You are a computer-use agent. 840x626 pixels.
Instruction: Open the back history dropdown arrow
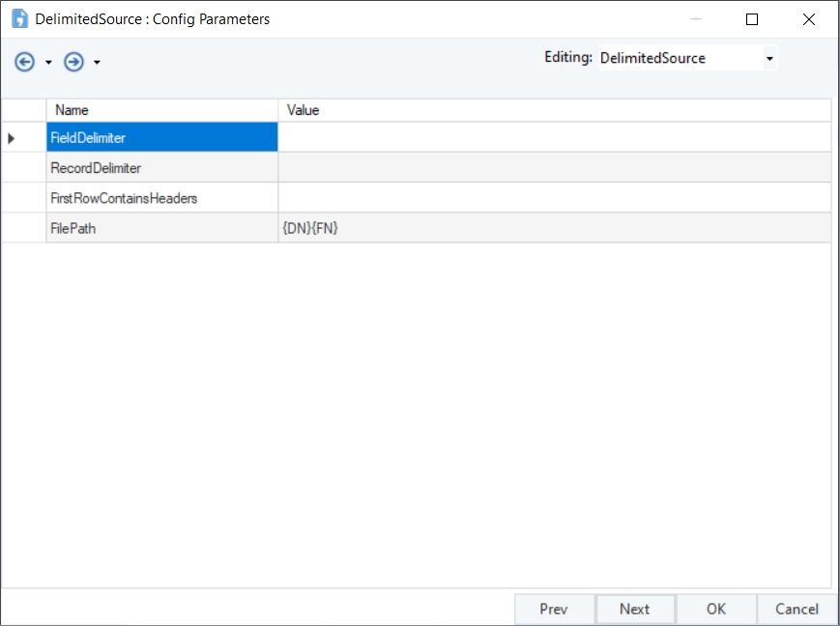pyautogui.click(x=48, y=63)
